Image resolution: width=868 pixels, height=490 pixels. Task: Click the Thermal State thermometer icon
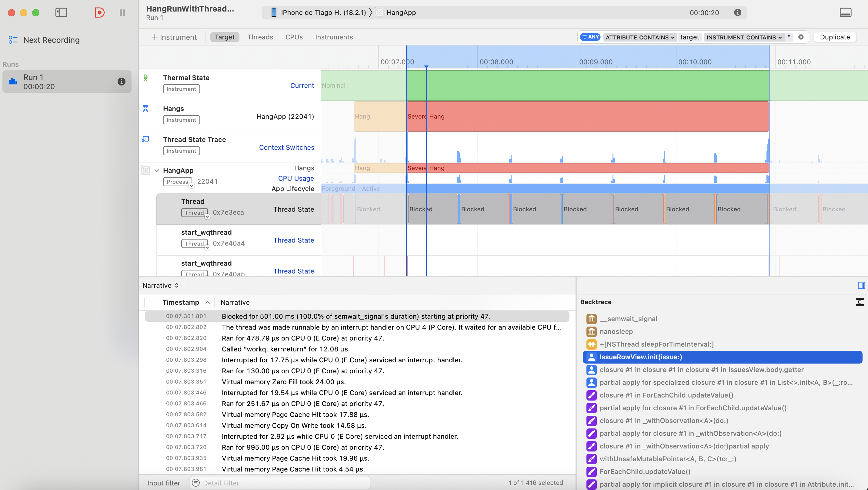tap(145, 78)
